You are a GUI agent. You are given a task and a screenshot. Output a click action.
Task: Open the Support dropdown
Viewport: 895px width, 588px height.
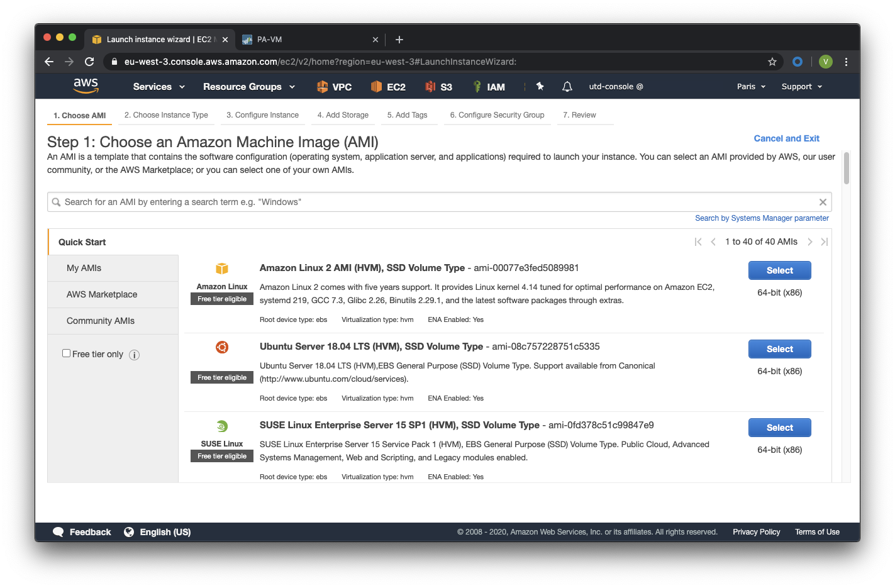click(x=802, y=87)
